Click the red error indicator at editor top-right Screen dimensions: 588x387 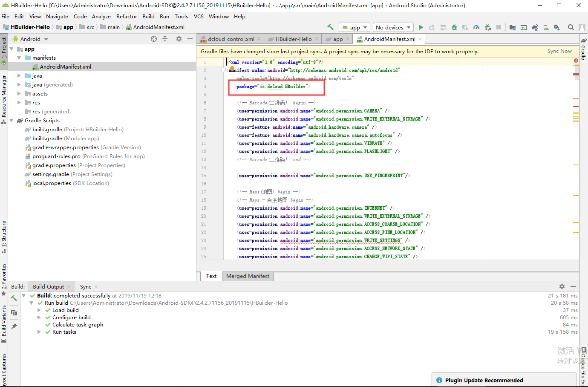pos(576,61)
